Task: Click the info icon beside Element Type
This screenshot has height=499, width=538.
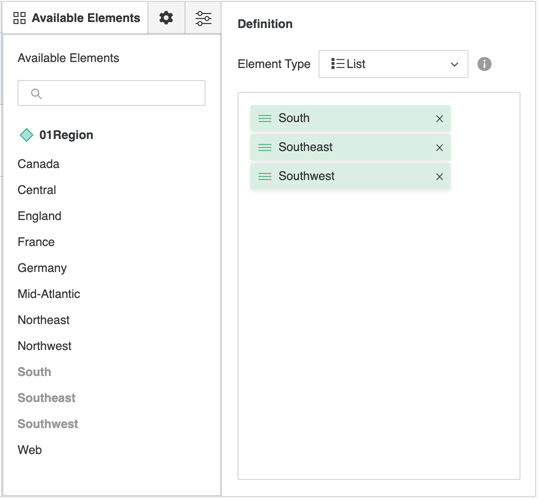Action: click(484, 64)
